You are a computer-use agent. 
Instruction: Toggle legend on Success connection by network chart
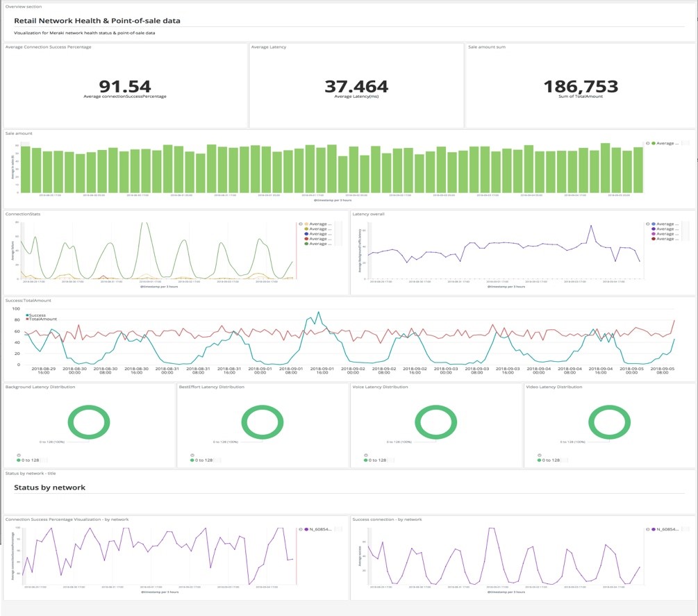pos(647,529)
